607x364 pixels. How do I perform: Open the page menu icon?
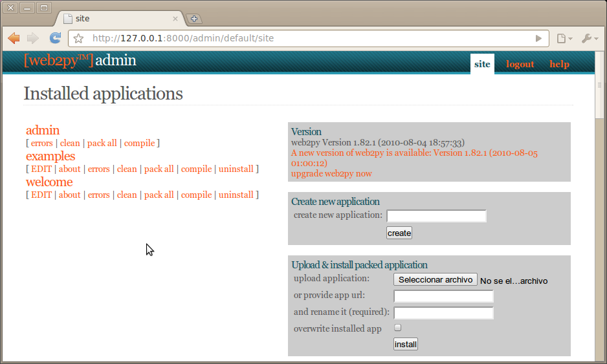coord(564,38)
